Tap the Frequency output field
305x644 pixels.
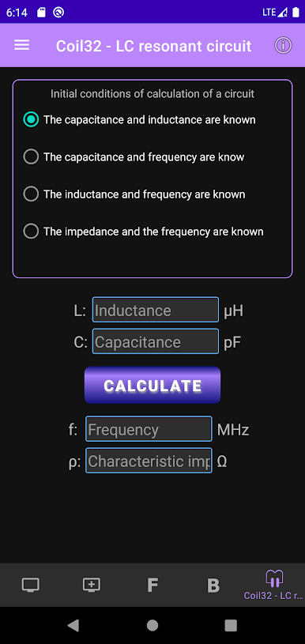point(149,429)
